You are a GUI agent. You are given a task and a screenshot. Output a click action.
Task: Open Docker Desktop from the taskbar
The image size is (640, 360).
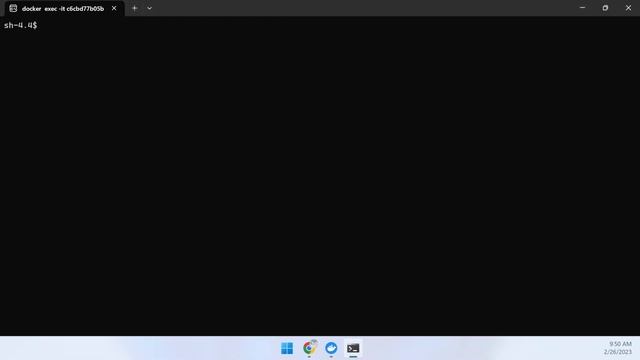[x=331, y=348]
